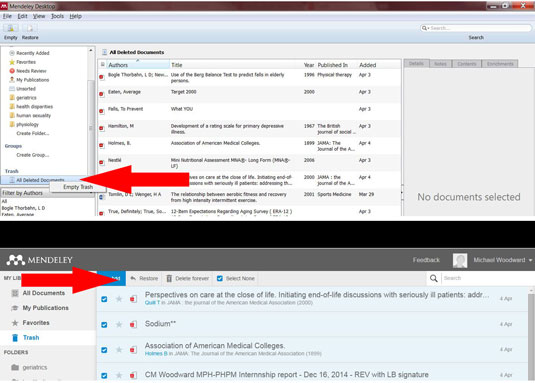The height and width of the screenshot is (383, 535).
Task: Star the Sodium** document
Action: [x=119, y=325]
